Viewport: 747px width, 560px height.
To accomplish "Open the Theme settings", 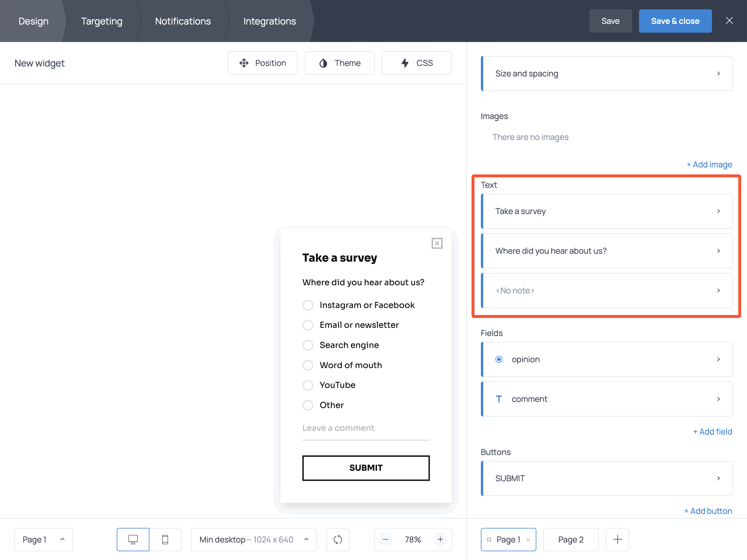I will tap(339, 63).
